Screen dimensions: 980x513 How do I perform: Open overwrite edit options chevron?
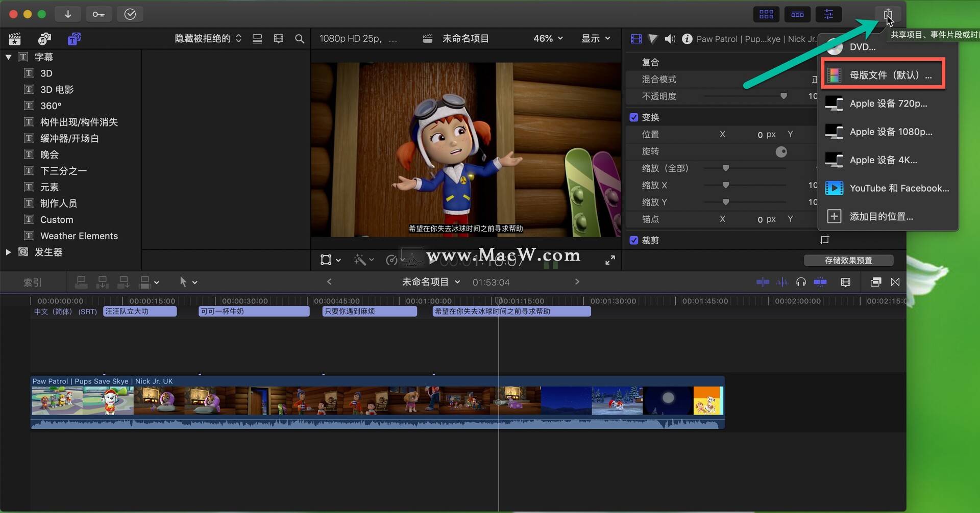(156, 283)
